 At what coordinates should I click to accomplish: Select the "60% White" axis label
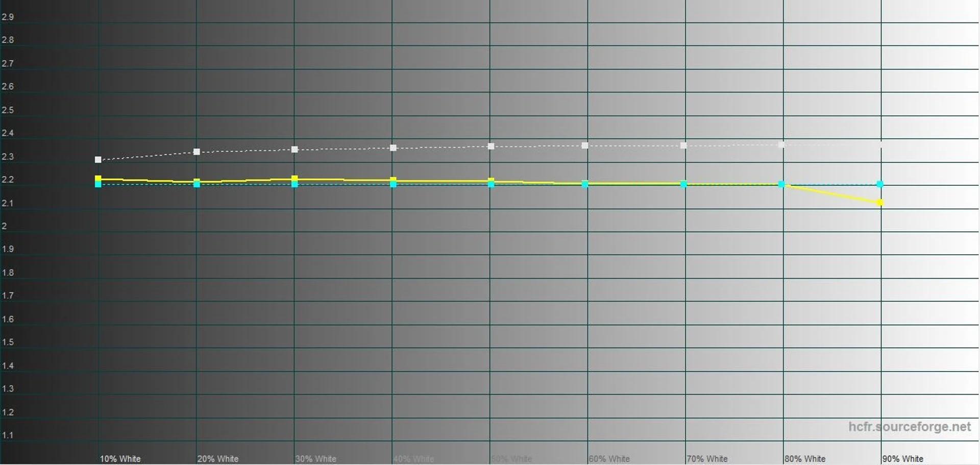(x=609, y=459)
